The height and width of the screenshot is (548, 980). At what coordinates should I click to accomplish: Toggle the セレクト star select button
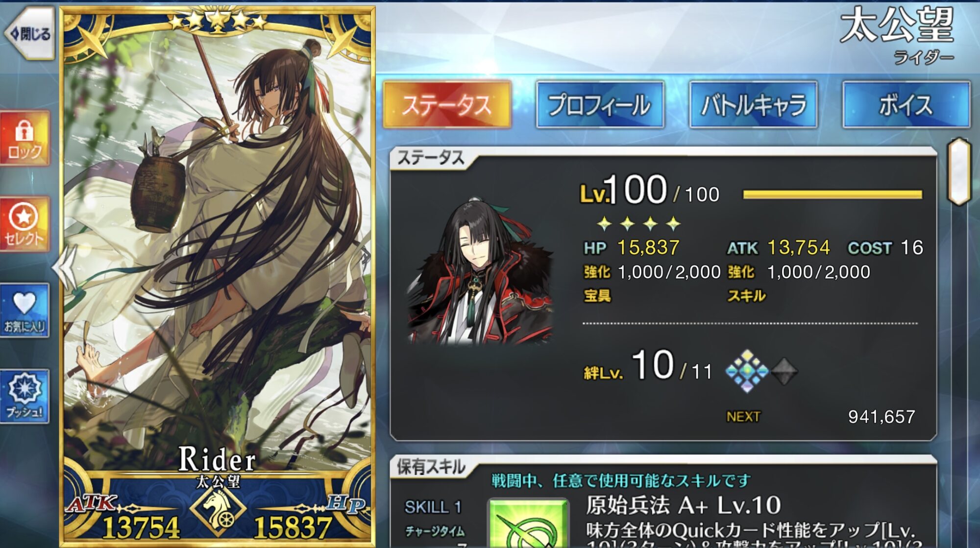pos(24,224)
